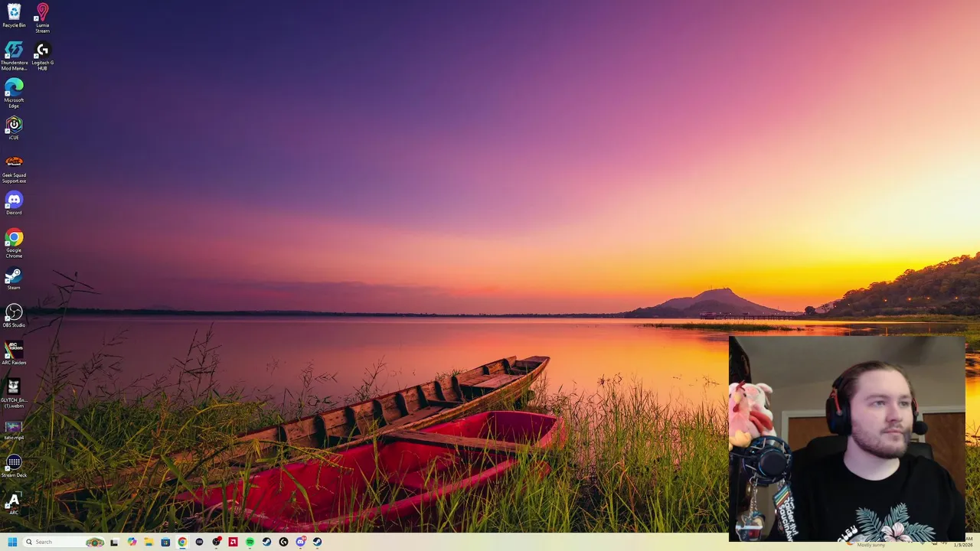Select Geek Squad Support.exe on desktop
Image resolution: width=980 pixels, height=551 pixels.
[14, 168]
